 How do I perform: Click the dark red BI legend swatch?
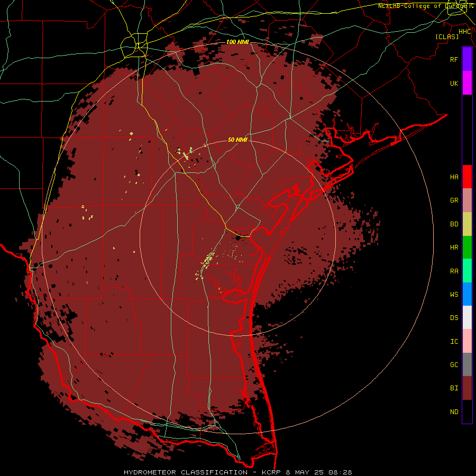467,388
